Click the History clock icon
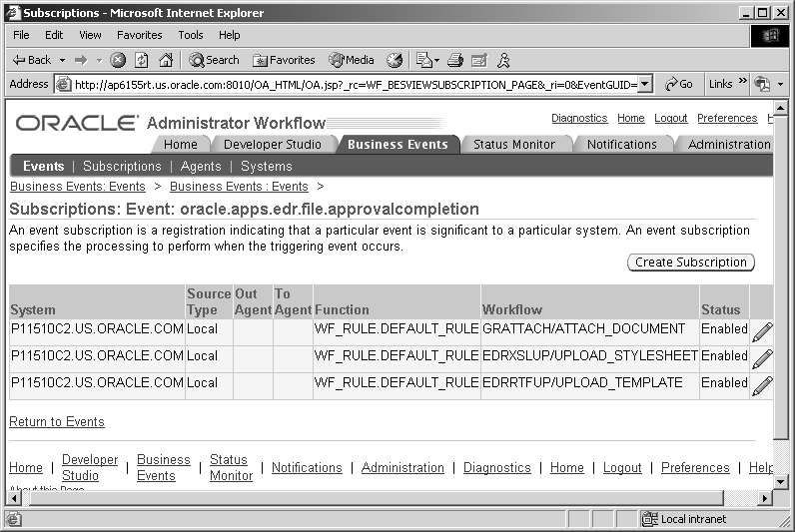This screenshot has width=795, height=532. tap(395, 60)
